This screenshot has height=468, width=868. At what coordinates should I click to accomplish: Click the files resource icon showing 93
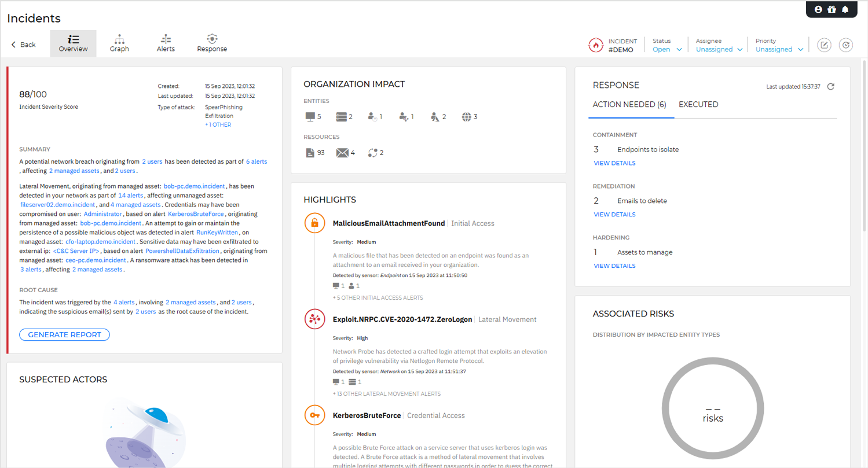click(x=310, y=153)
